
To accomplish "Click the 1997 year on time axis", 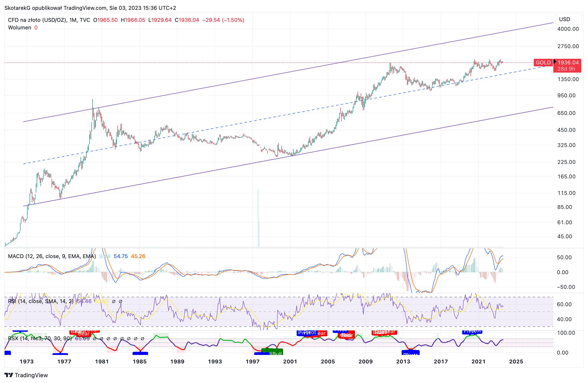I will [x=252, y=362].
